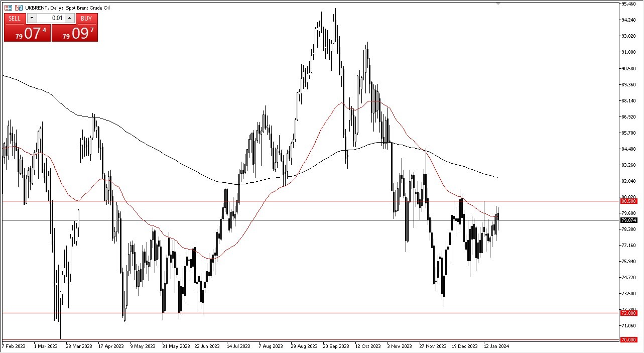The height and width of the screenshot is (353, 644).
Task: Click the 88.140 price scale value
Action: tap(629, 100)
